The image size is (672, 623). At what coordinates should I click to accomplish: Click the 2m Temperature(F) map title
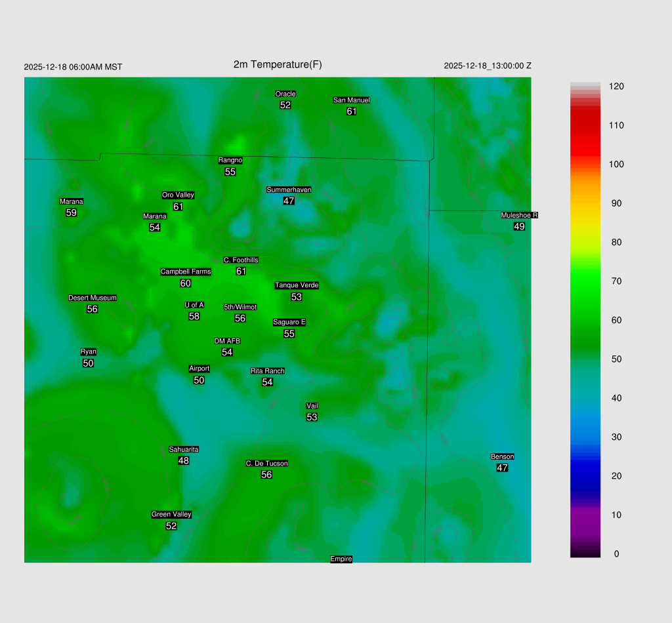pyautogui.click(x=278, y=64)
